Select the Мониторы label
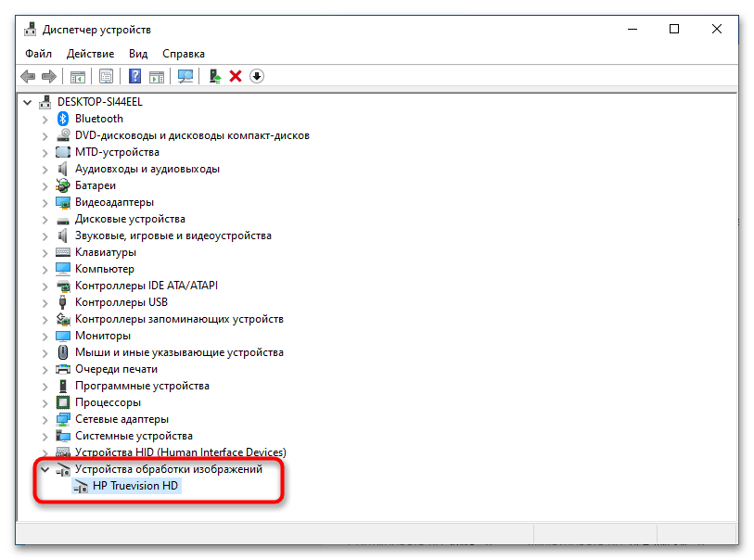The height and width of the screenshot is (560, 754). (x=102, y=336)
